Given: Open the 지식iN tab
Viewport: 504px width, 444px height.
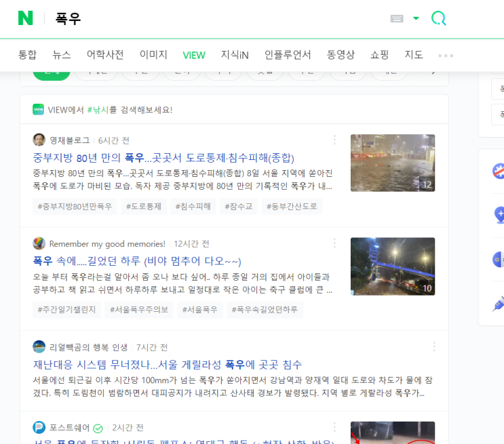Looking at the screenshot, I should 235,55.
